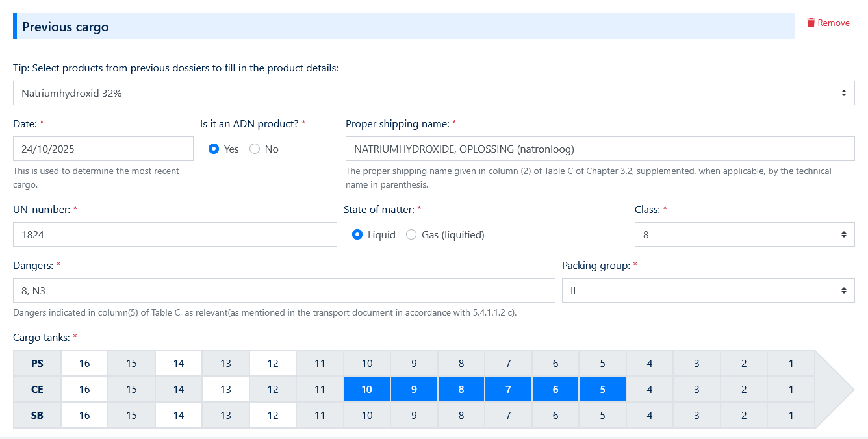This screenshot has width=868, height=439.
Task: Deselect cargo tank 5 in CE row
Action: (x=602, y=389)
